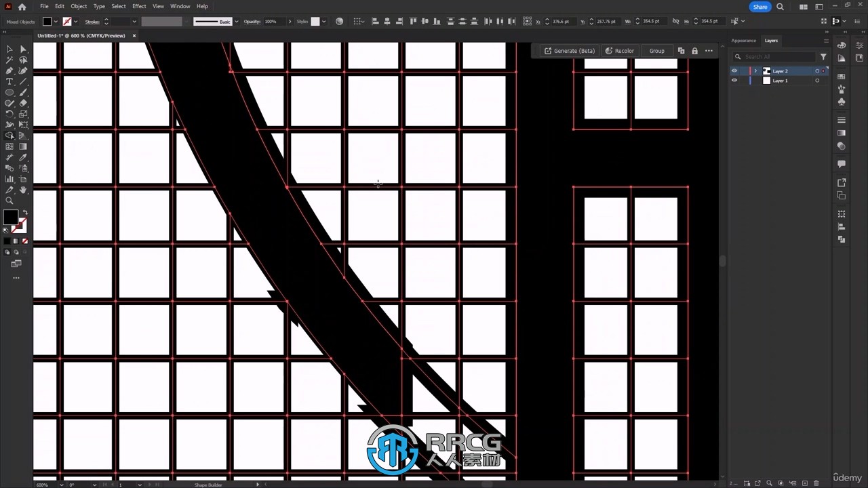The image size is (868, 488).
Task: Open the fill color dropdown arrow
Action: (x=56, y=22)
